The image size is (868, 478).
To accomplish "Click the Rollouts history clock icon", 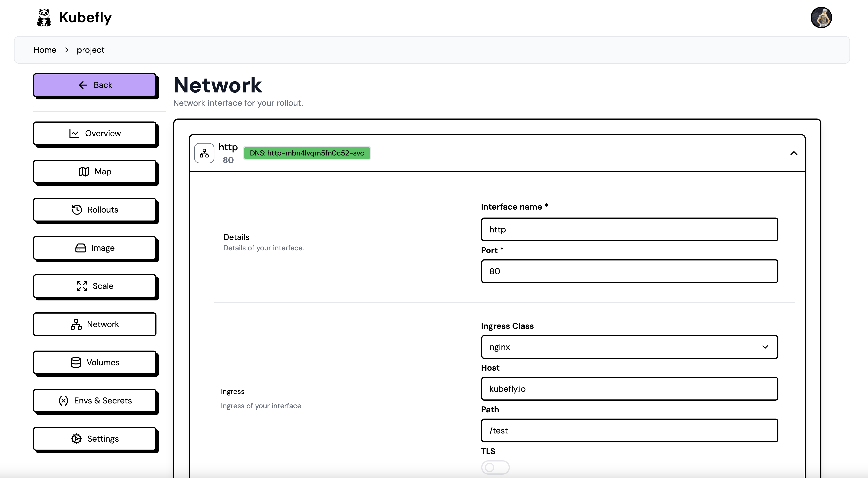I will point(77,210).
